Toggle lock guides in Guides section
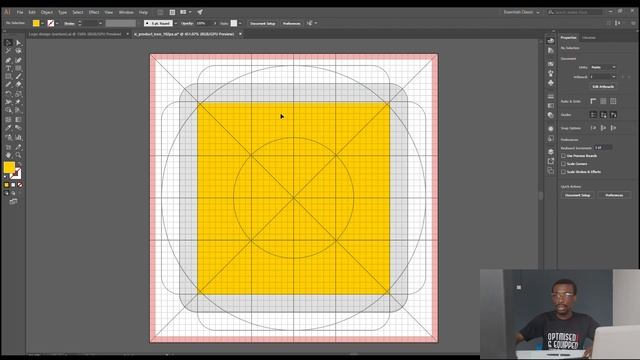The width and height of the screenshot is (640, 360). pyautogui.click(x=603, y=115)
